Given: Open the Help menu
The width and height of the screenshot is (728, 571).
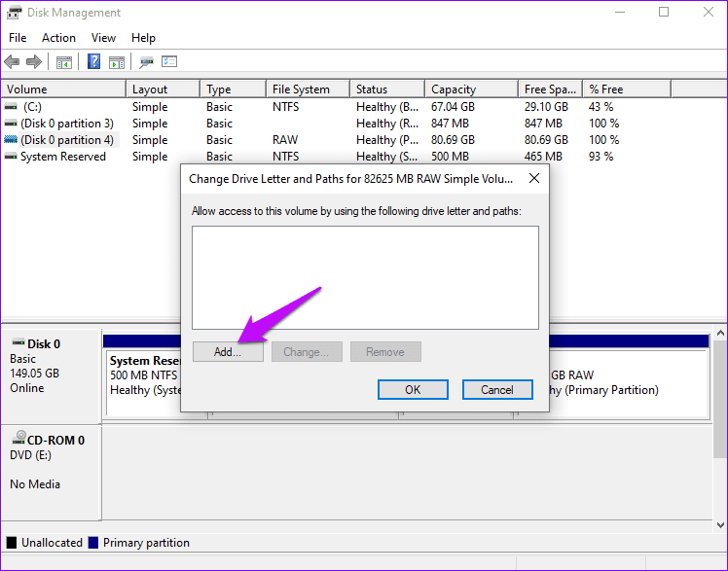Looking at the screenshot, I should (143, 38).
